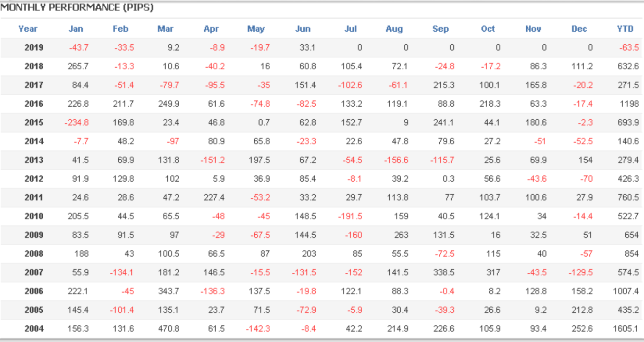Click the YTD column header
Viewport: 644px width, 342px height.
click(625, 29)
